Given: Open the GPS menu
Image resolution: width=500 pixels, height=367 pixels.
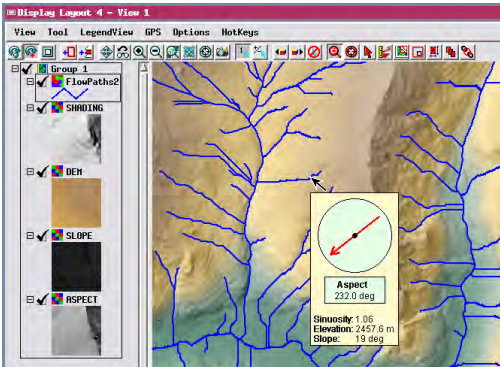Looking at the screenshot, I should (x=153, y=32).
